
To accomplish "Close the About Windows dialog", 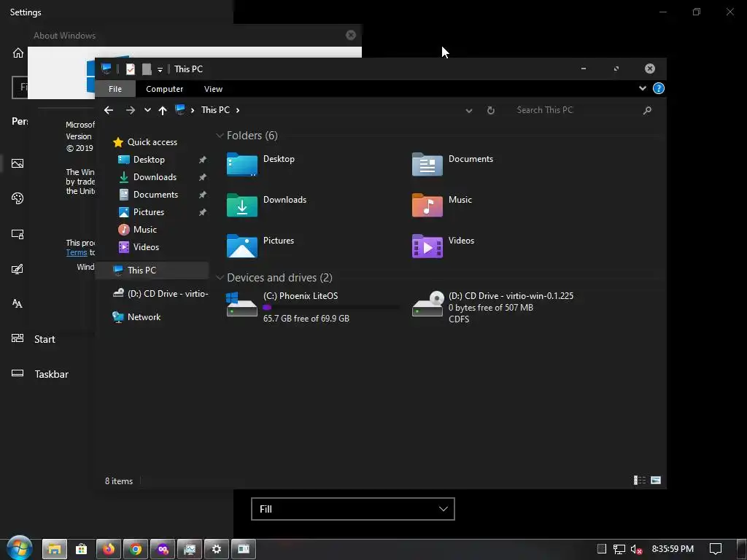I will [x=351, y=35].
